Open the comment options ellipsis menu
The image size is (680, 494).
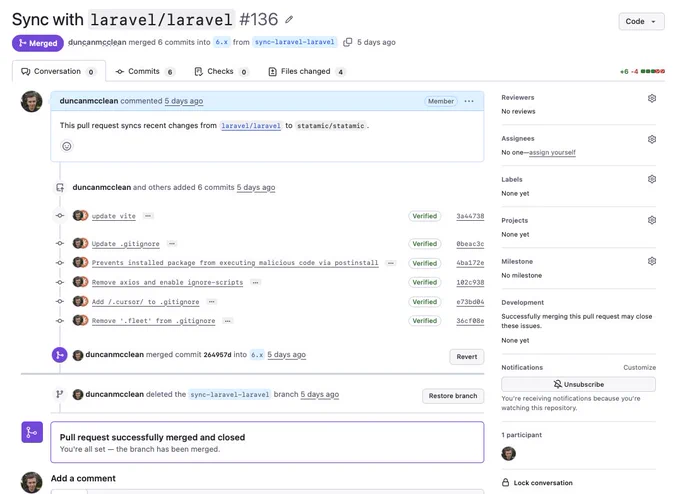[469, 101]
